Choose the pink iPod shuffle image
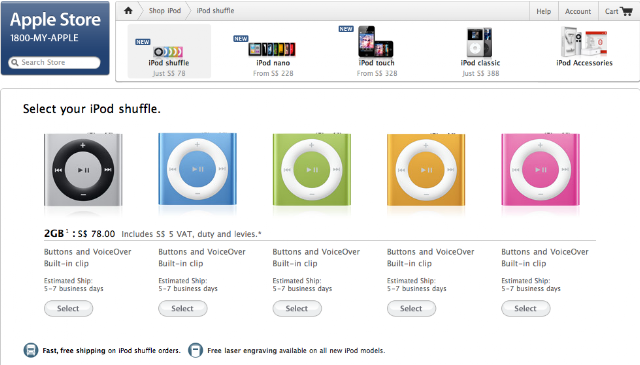Viewport: 640px width, 365px height. (x=540, y=169)
